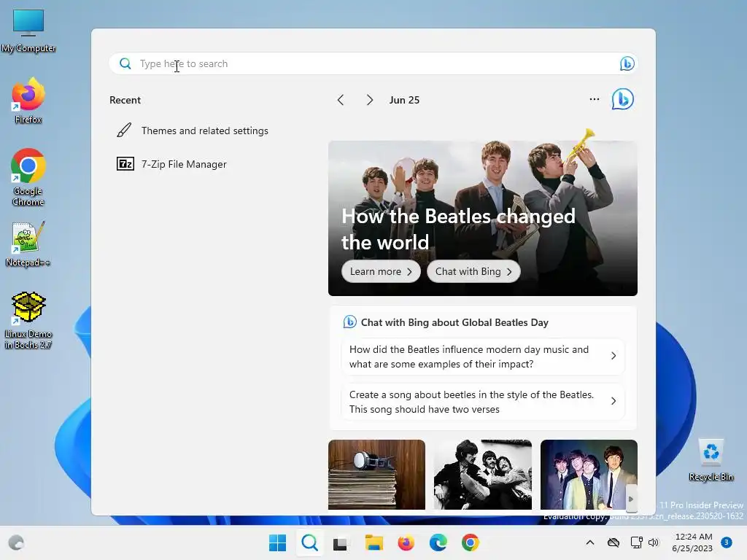Open the headphones on records thumbnail
Screen dimensions: 747x560
377,474
